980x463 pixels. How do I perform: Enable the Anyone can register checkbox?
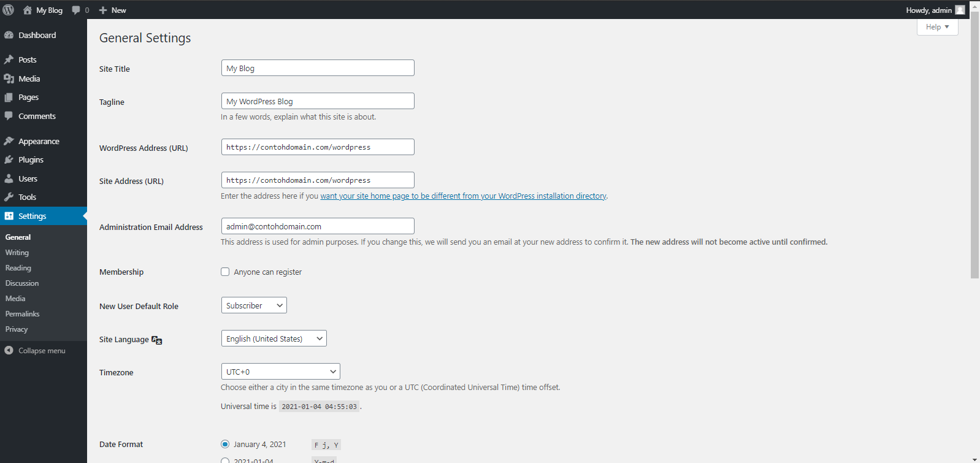click(x=225, y=272)
